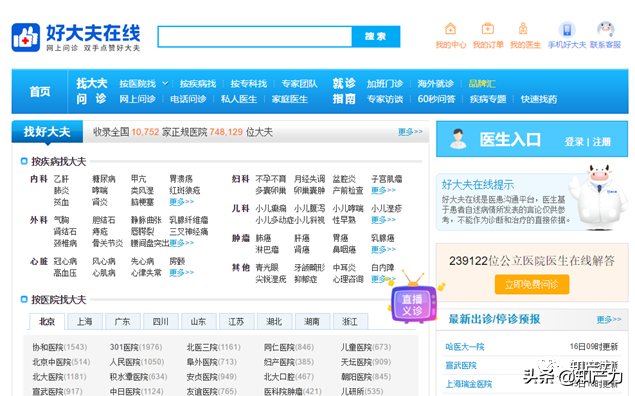Open 不孕不育 disease link

(271, 179)
